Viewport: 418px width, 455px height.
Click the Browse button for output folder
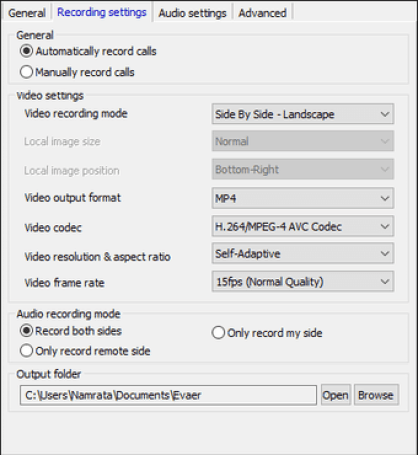click(x=376, y=395)
